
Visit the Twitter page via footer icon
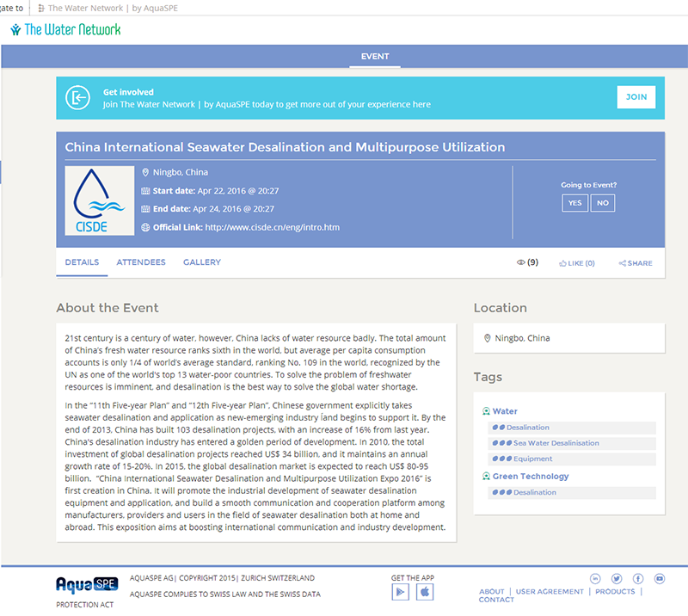[x=617, y=579]
